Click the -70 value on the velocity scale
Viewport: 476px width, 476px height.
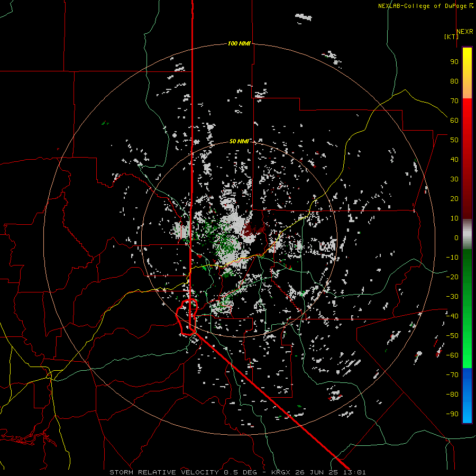[x=452, y=375]
